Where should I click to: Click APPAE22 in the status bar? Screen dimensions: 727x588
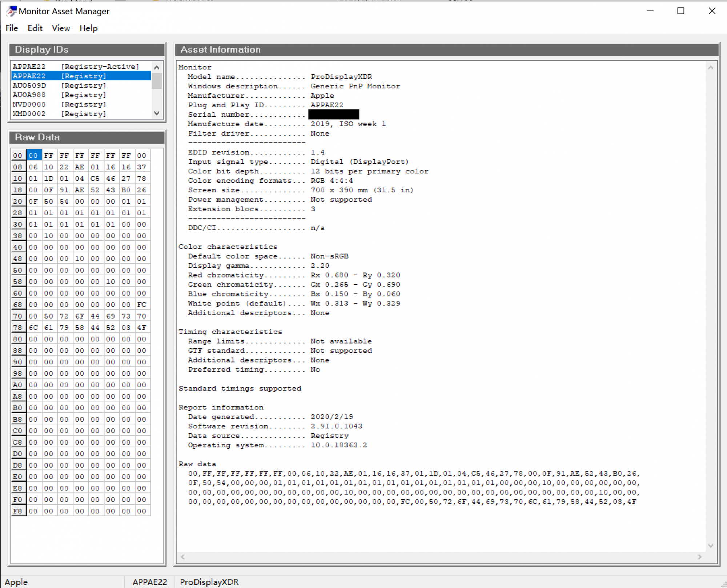pos(150,582)
